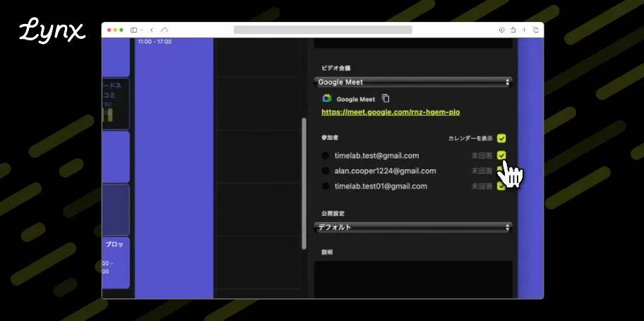Click the Google Meet label beside the logo
Image resolution: width=644 pixels, height=321 pixels.
click(356, 99)
